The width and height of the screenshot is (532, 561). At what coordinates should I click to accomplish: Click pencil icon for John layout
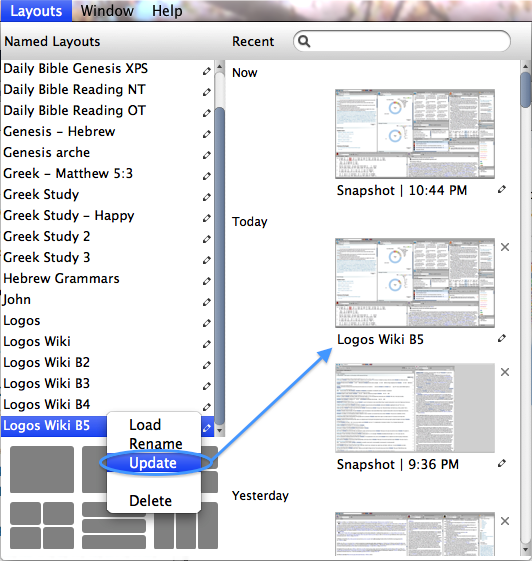[206, 302]
